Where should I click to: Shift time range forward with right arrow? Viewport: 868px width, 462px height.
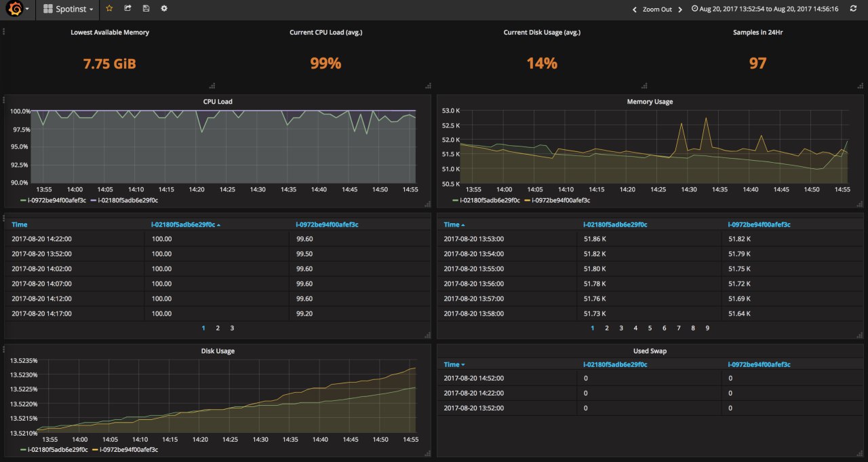tap(680, 9)
